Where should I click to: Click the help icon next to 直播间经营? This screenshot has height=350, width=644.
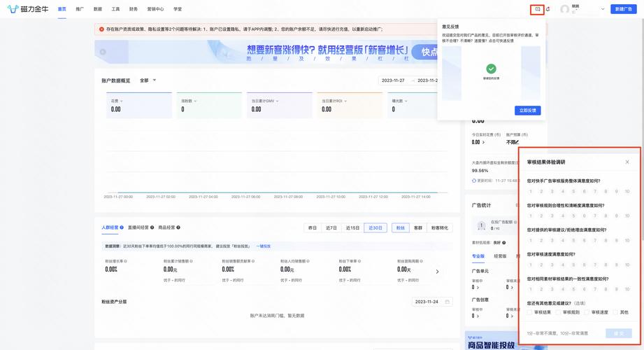pyautogui.click(x=152, y=227)
